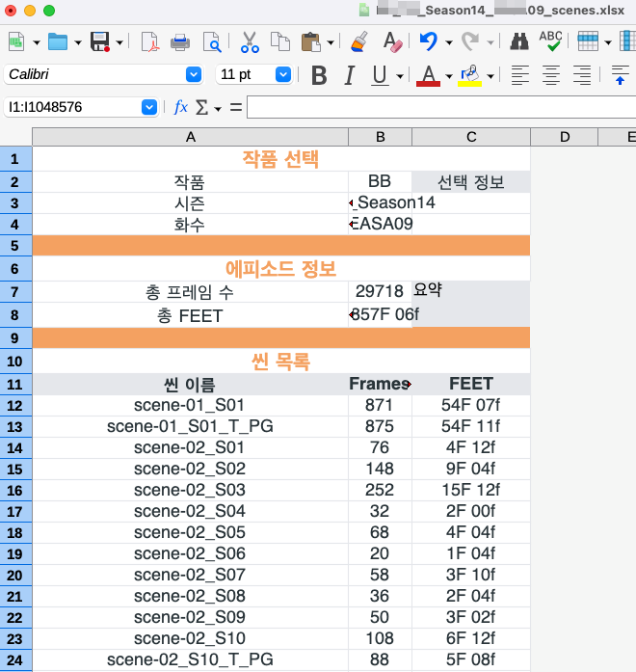Click the cell scene-01_S01_T_PG
Viewport: 636px width, 672px height.
click(x=191, y=427)
